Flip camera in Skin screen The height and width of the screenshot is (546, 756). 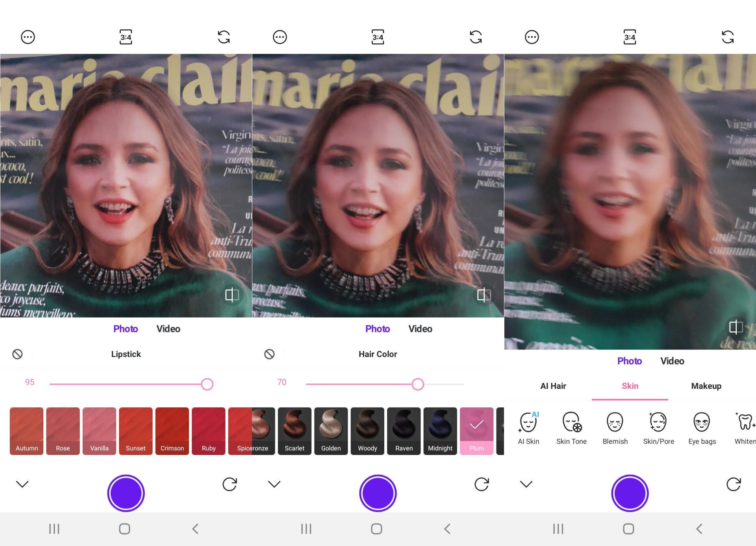(728, 37)
